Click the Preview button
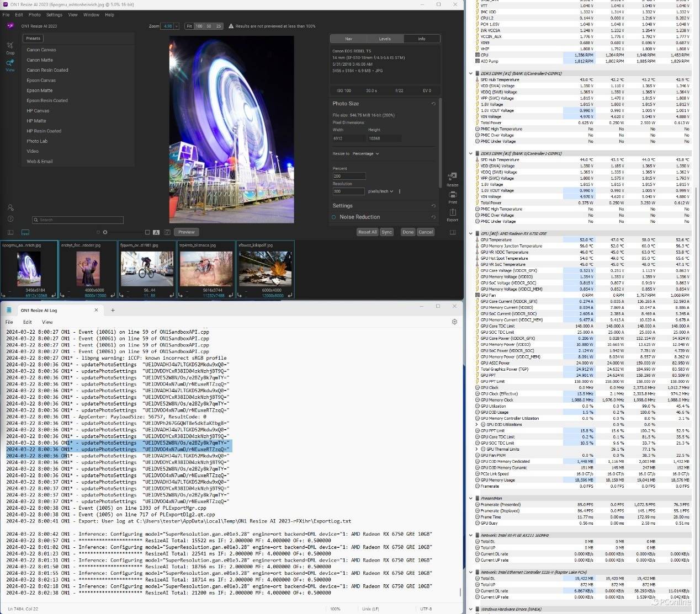 (x=186, y=232)
